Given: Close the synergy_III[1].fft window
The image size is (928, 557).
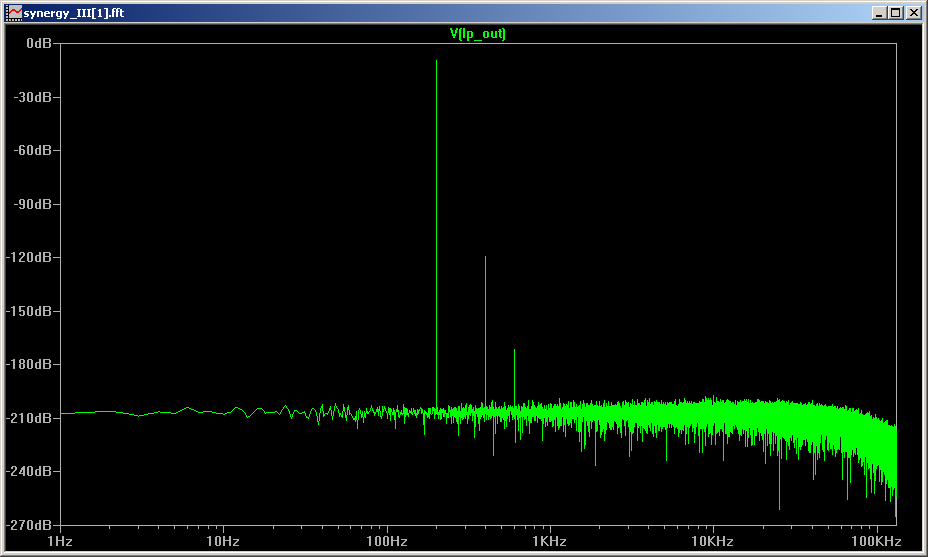Looking at the screenshot, I should coord(914,13).
